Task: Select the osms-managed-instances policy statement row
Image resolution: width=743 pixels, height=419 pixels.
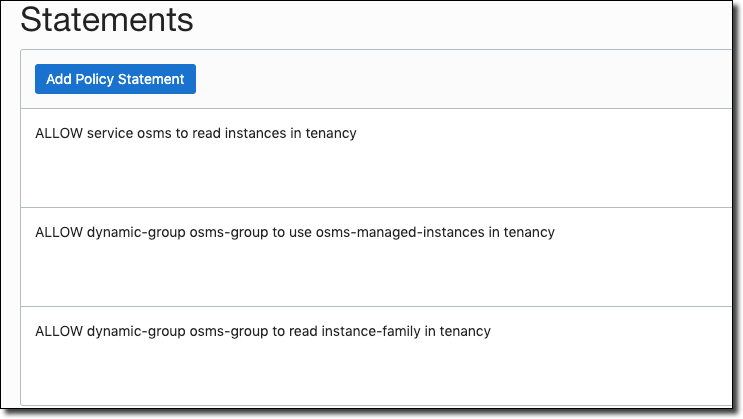Action: point(294,232)
